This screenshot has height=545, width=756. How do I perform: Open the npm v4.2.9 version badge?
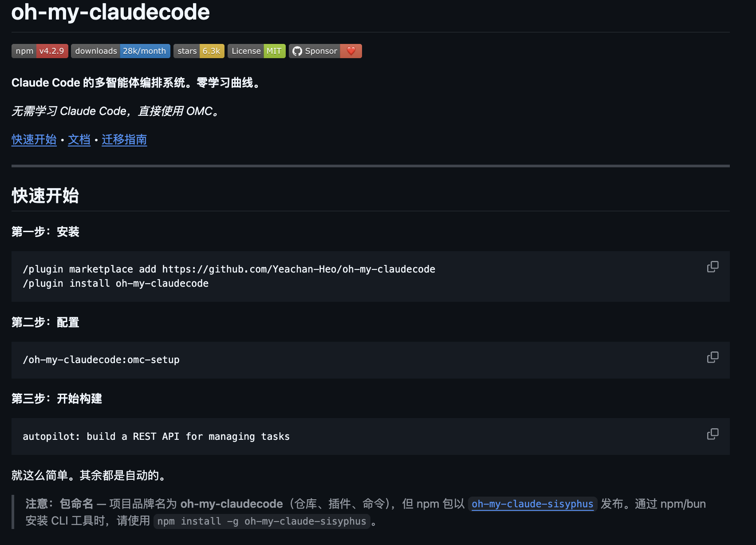click(x=39, y=51)
